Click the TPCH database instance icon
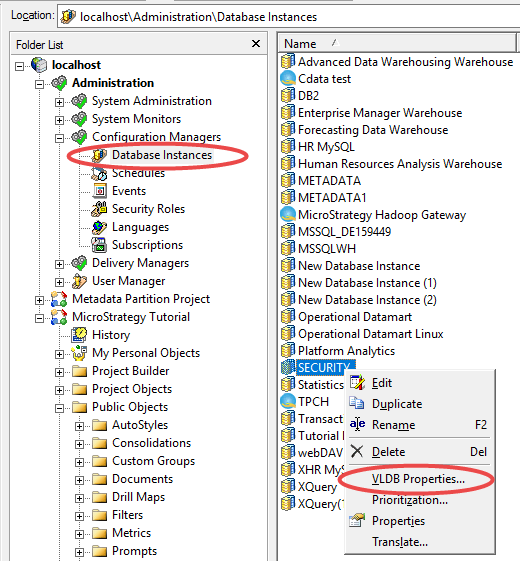Screen dimensions: 520x561 pos(288,401)
